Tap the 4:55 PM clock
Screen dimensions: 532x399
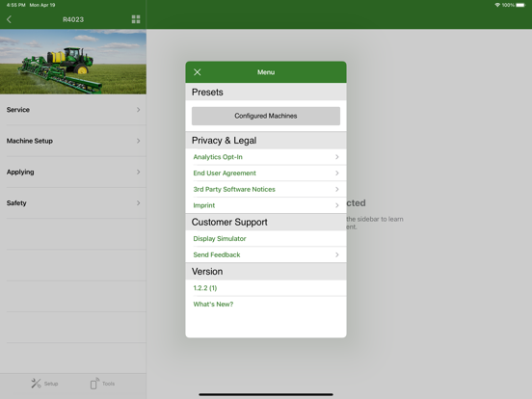pyautogui.click(x=16, y=5)
